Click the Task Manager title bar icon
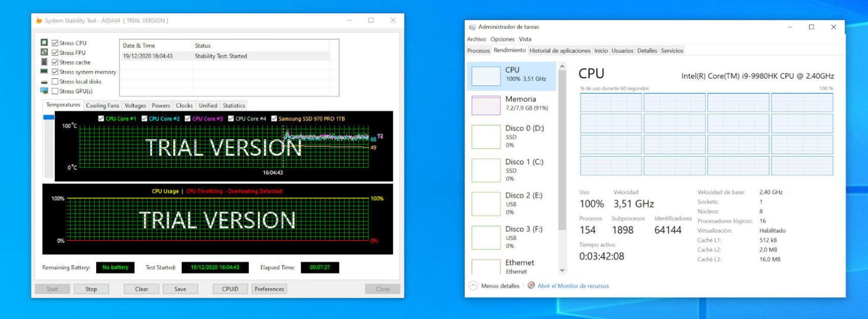Viewport: 868px width, 319px height. point(472,27)
